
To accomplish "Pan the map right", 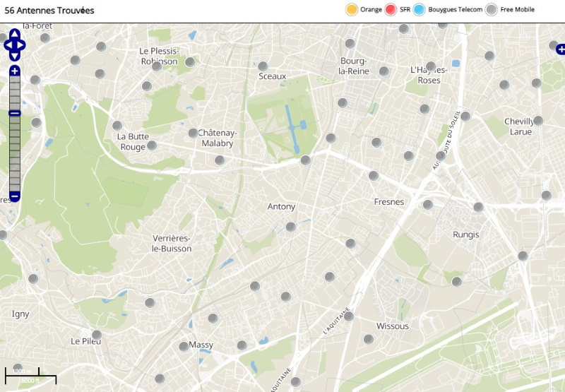I will [x=22, y=46].
